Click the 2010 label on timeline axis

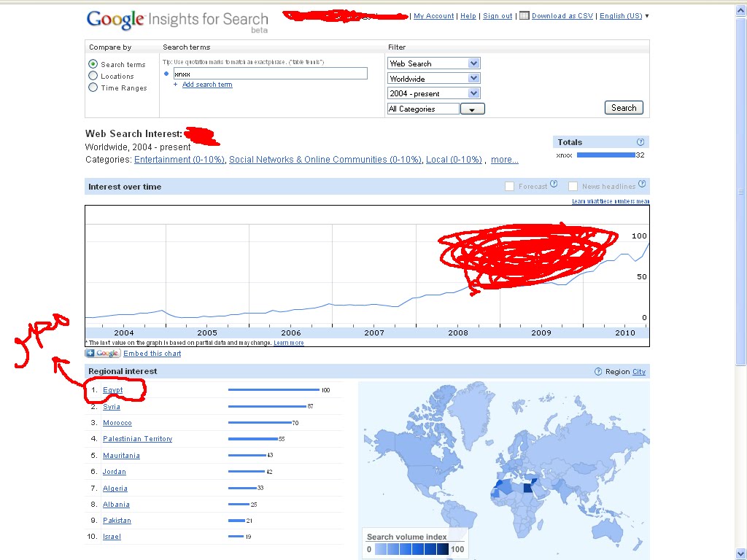625,332
